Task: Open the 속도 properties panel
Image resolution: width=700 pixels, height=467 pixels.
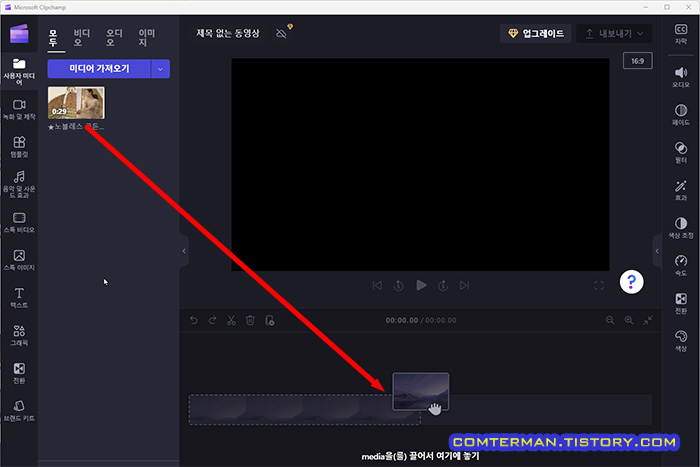Action: tap(681, 265)
